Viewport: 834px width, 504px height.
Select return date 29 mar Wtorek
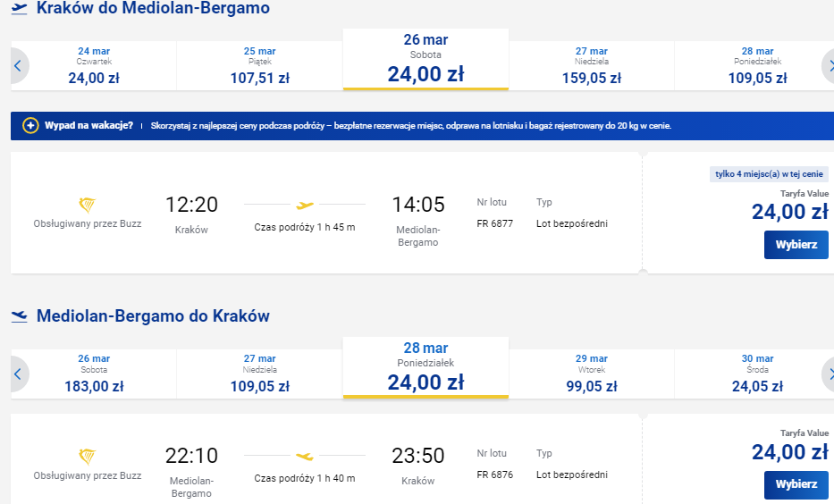pyautogui.click(x=592, y=374)
